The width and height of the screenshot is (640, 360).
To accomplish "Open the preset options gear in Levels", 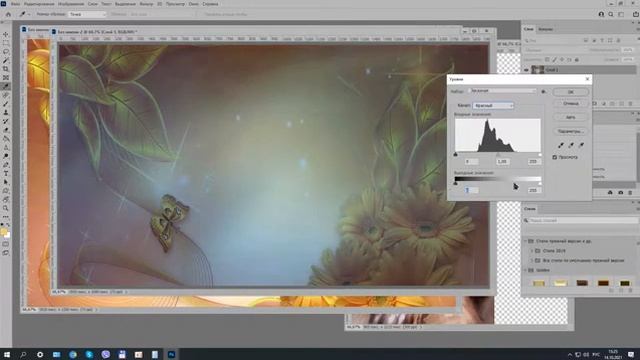I will [544, 91].
